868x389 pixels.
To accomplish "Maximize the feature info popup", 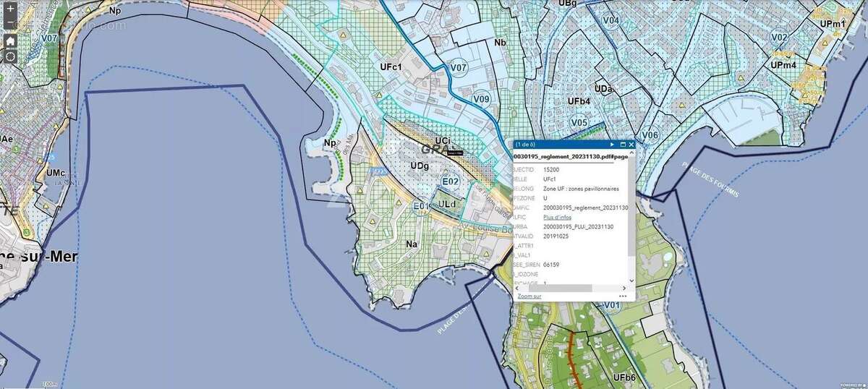I will tap(623, 145).
